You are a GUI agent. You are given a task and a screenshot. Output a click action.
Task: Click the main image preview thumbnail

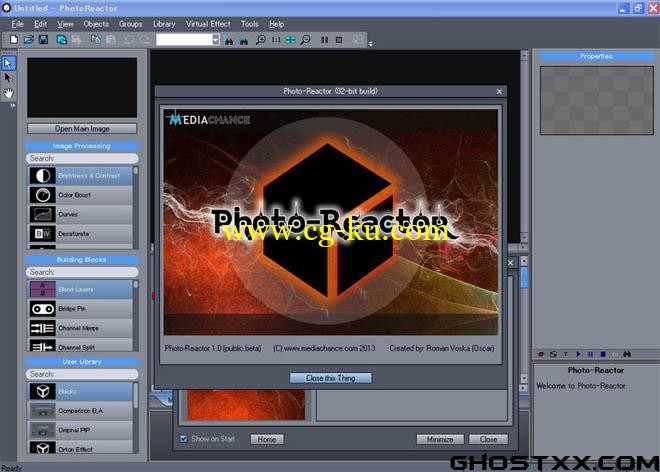click(x=82, y=88)
